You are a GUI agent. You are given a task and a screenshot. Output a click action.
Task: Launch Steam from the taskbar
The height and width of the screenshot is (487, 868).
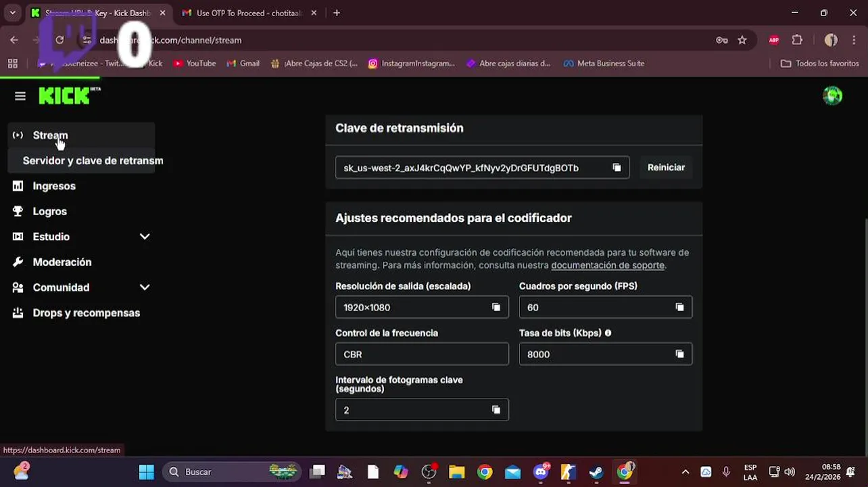[x=596, y=471]
